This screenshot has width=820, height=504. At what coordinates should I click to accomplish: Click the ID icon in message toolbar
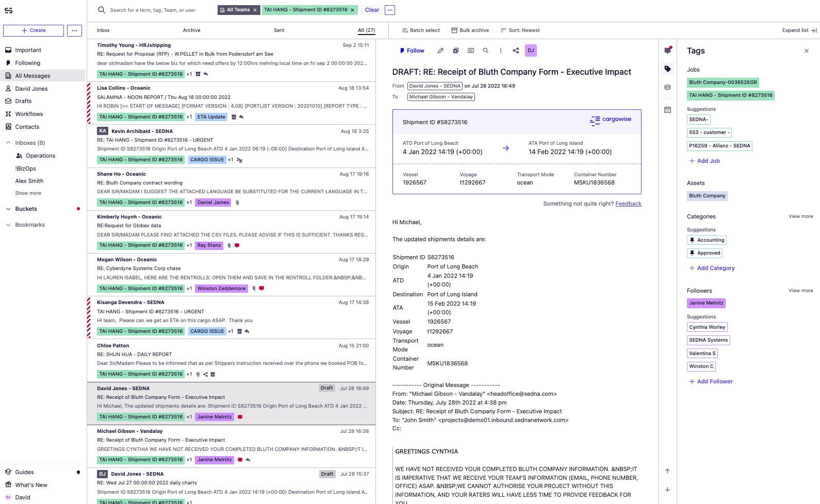tap(471, 51)
